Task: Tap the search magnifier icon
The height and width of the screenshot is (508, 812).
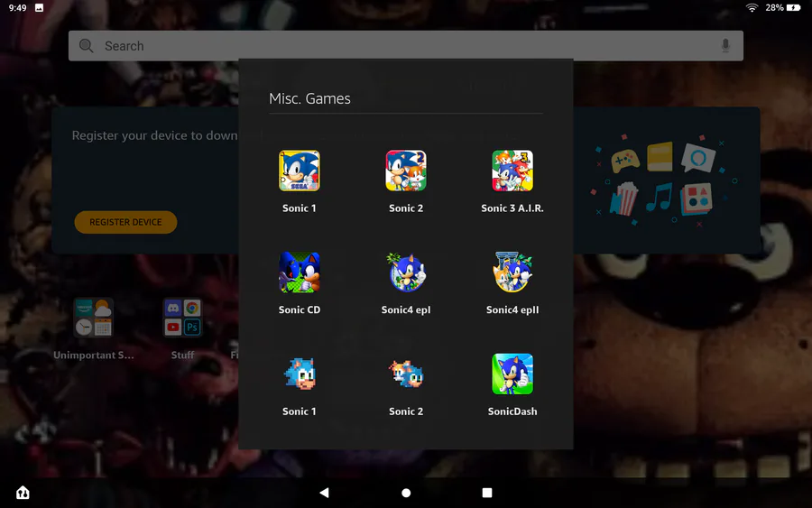Action: click(x=86, y=46)
